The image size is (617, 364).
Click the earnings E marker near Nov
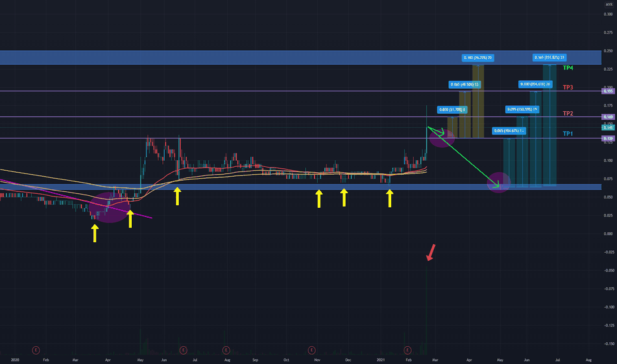312,350
